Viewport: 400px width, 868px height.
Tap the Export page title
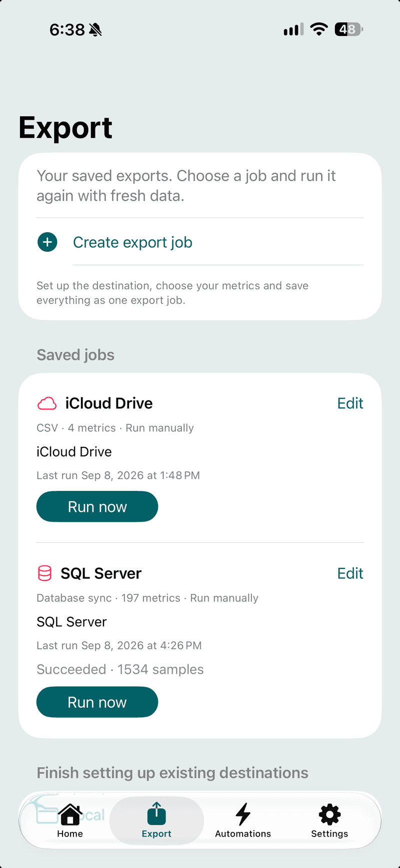(65, 128)
